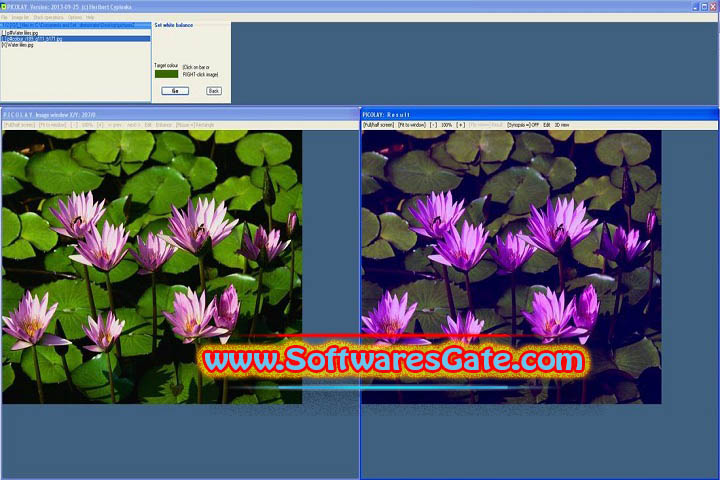Open the Options menu
This screenshot has height=480, width=720.
(75, 17)
